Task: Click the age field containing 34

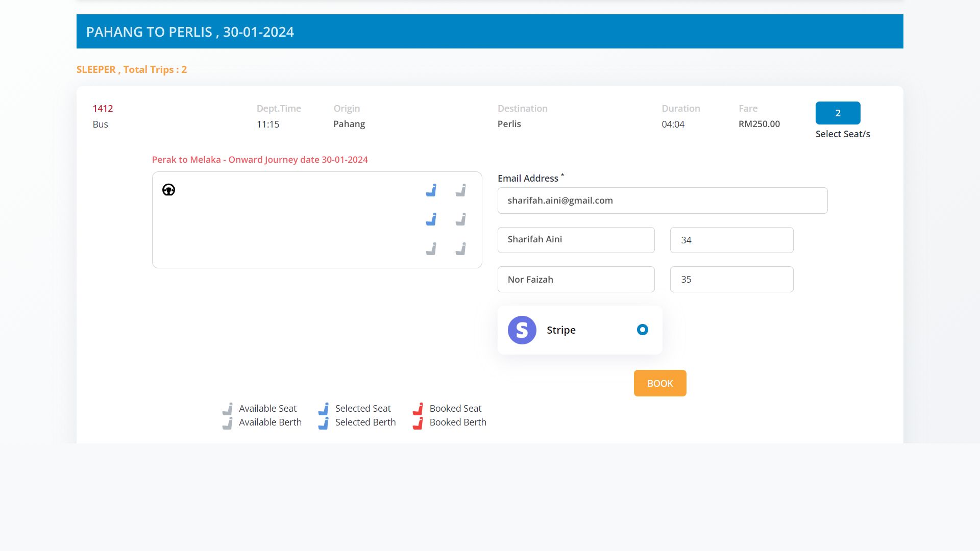Action: 731,240
